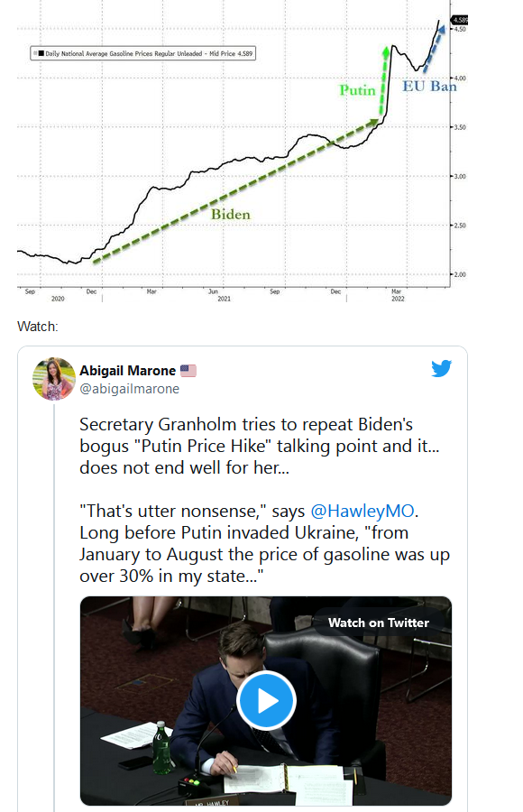The width and height of the screenshot is (523, 812).
Task: Click the gasoline prices legend text box
Action: pos(142,53)
